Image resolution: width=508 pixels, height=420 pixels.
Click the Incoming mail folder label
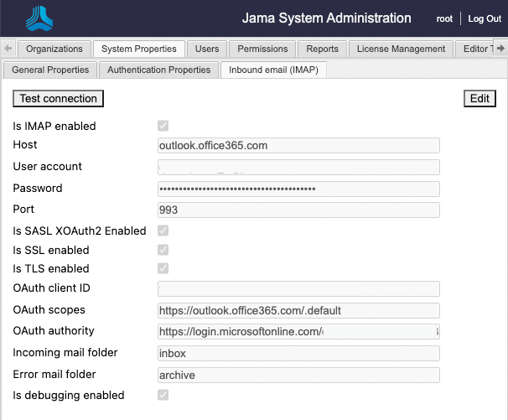65,353
